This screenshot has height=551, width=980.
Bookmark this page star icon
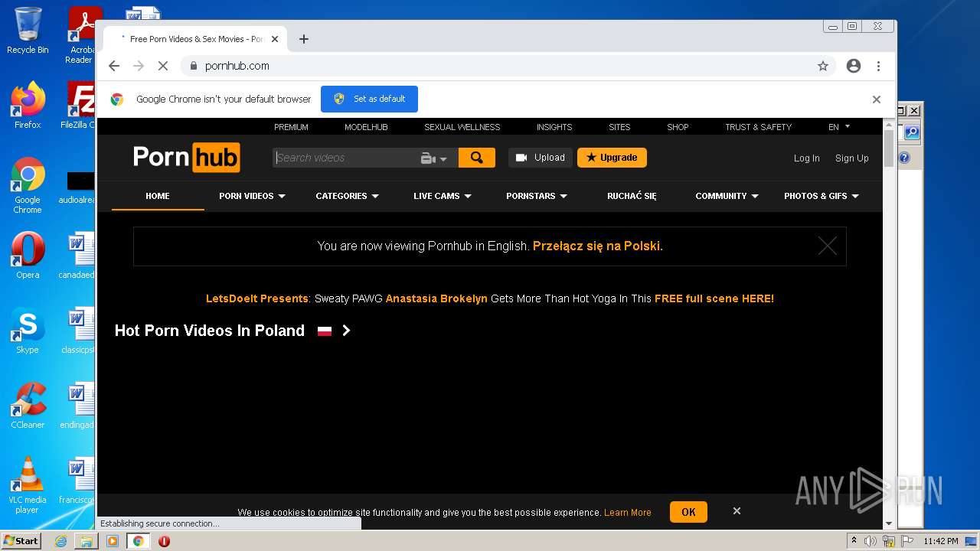pos(823,66)
